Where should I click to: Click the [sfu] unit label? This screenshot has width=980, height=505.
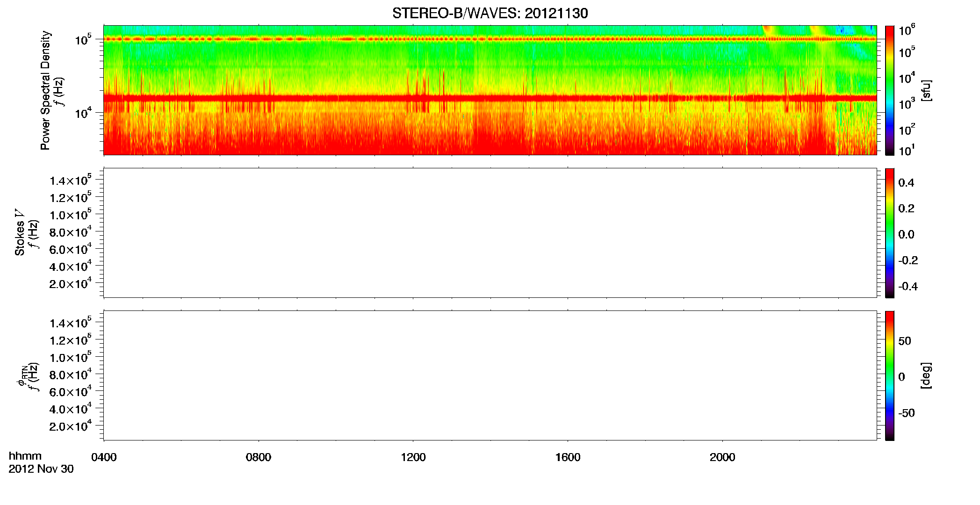(926, 90)
